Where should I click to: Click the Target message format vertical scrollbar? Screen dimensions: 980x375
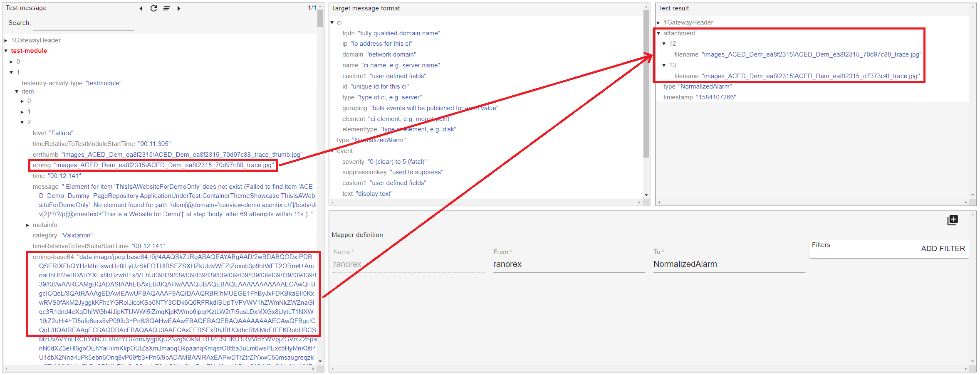646,83
